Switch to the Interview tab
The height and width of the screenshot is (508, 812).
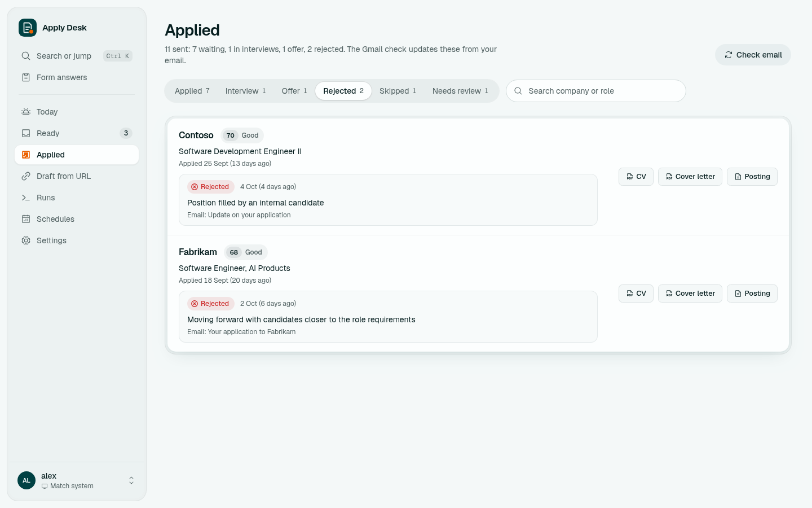[245, 91]
